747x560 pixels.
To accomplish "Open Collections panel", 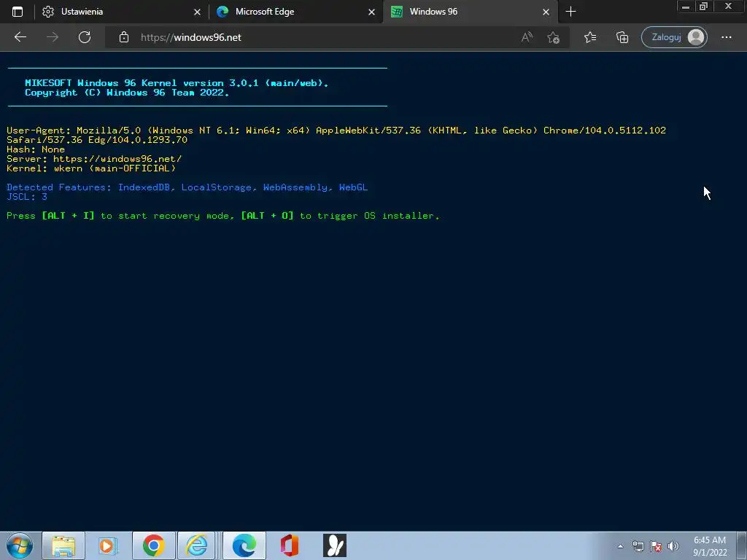I will (622, 37).
